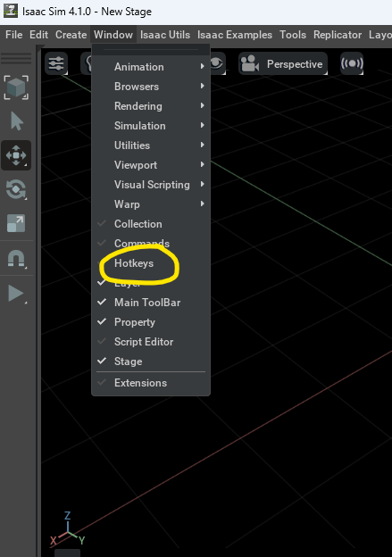Screen dimensions: 392x557
Task: Click the Isaac Sim app icon in title bar
Action: tap(11, 11)
